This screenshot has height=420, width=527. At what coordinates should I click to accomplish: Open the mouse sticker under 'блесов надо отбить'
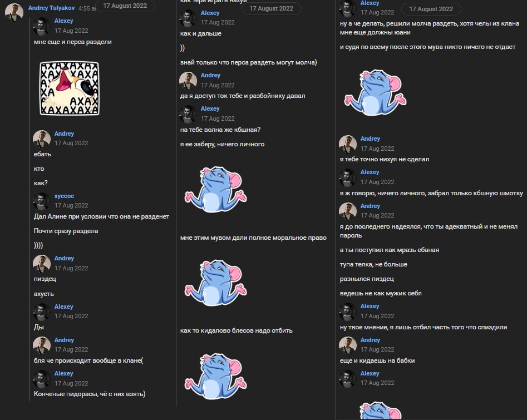[216, 376]
